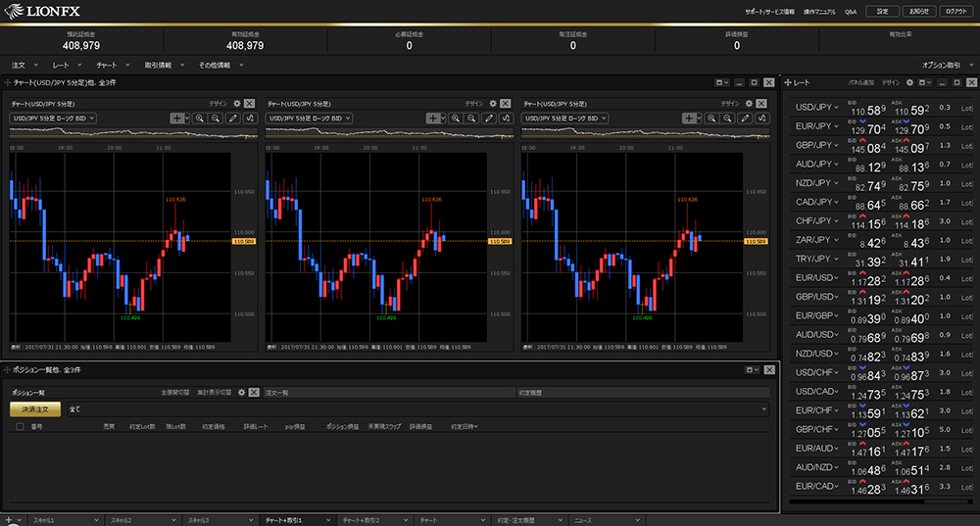
Task: Open the gear settings in the position list panel
Action: (x=241, y=392)
